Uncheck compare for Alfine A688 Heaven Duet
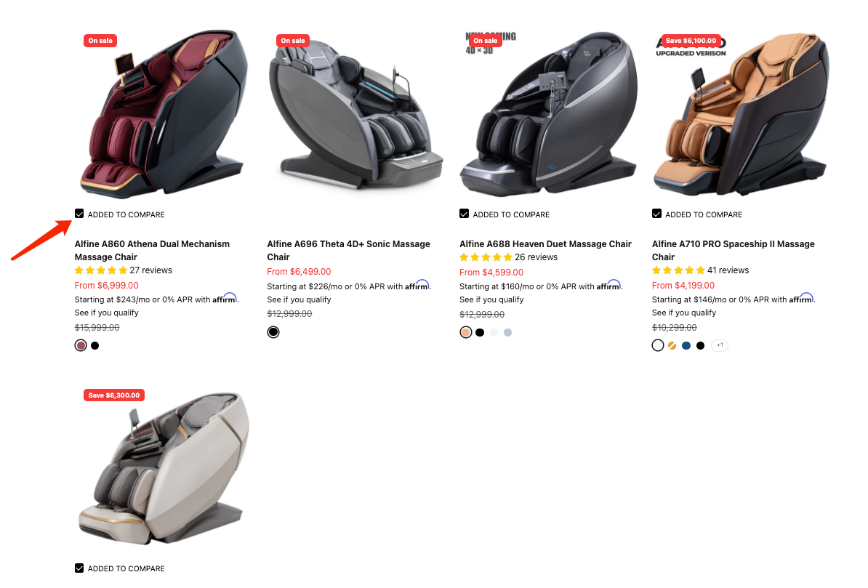The width and height of the screenshot is (868, 588). tap(464, 214)
